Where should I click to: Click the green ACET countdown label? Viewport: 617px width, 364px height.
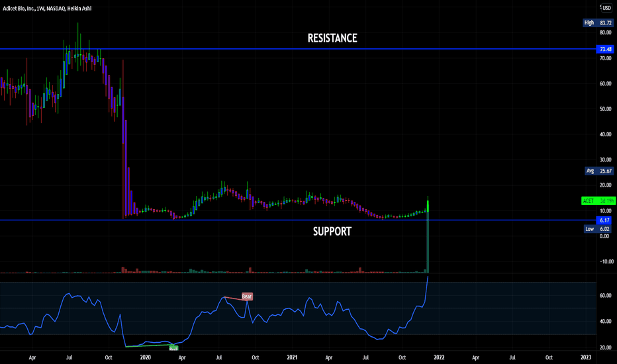click(x=598, y=201)
